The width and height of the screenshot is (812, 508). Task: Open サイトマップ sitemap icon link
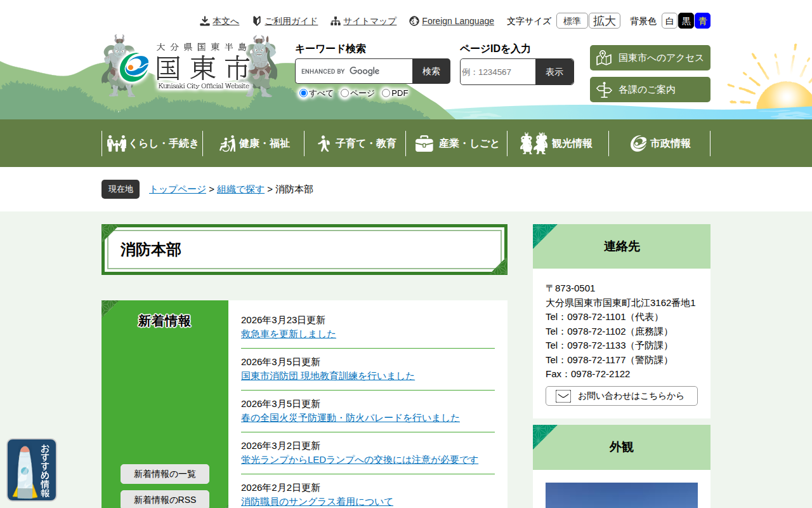363,21
